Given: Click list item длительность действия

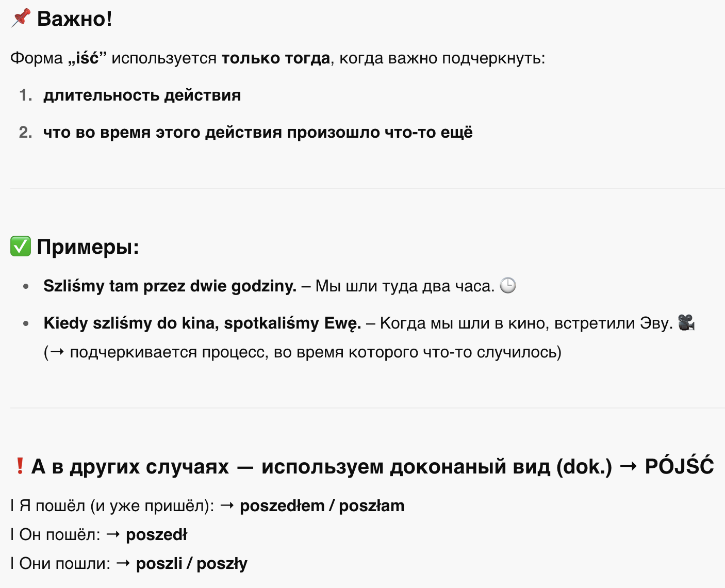Looking at the screenshot, I should 142,95.
